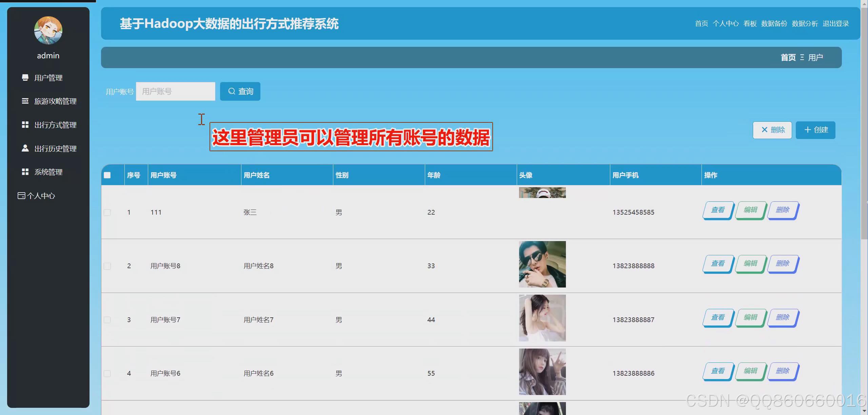The height and width of the screenshot is (415, 868).
Task: Click the avatar thumbnail of 用户账号8
Action: [542, 264]
